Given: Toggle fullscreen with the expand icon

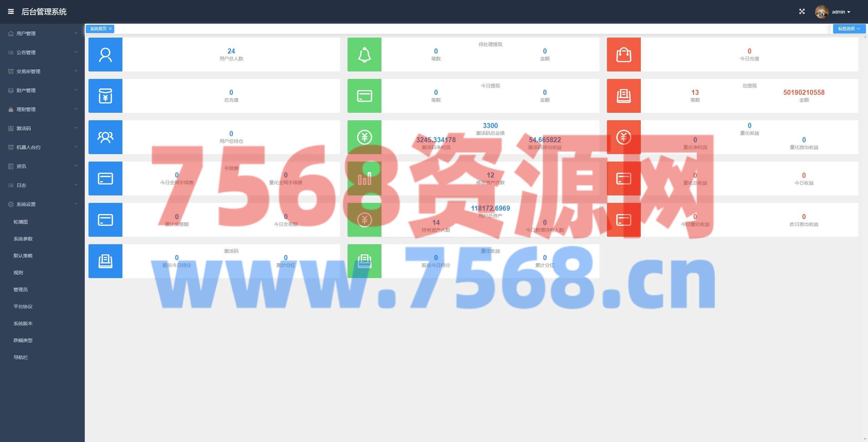Looking at the screenshot, I should point(802,12).
